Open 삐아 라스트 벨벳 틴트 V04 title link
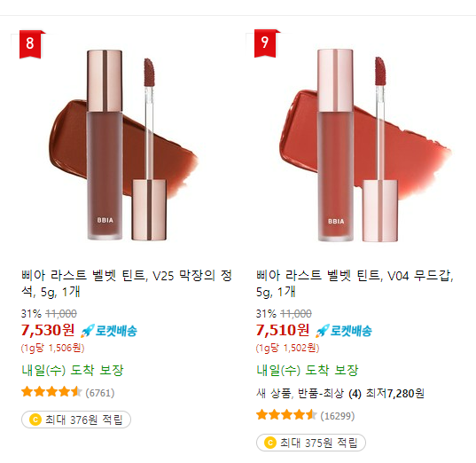This screenshot has height=463, width=476. click(355, 284)
